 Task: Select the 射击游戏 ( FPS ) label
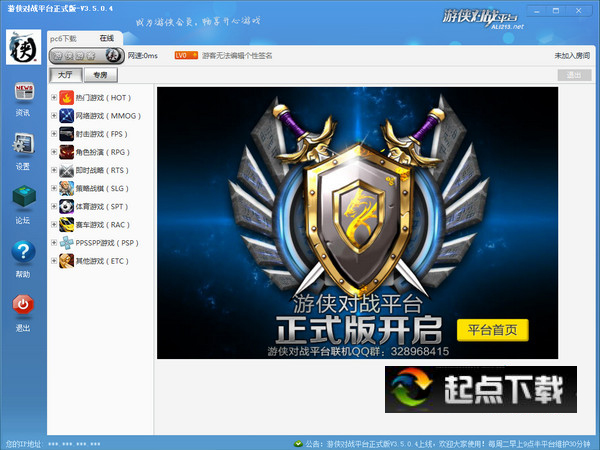[x=101, y=134]
